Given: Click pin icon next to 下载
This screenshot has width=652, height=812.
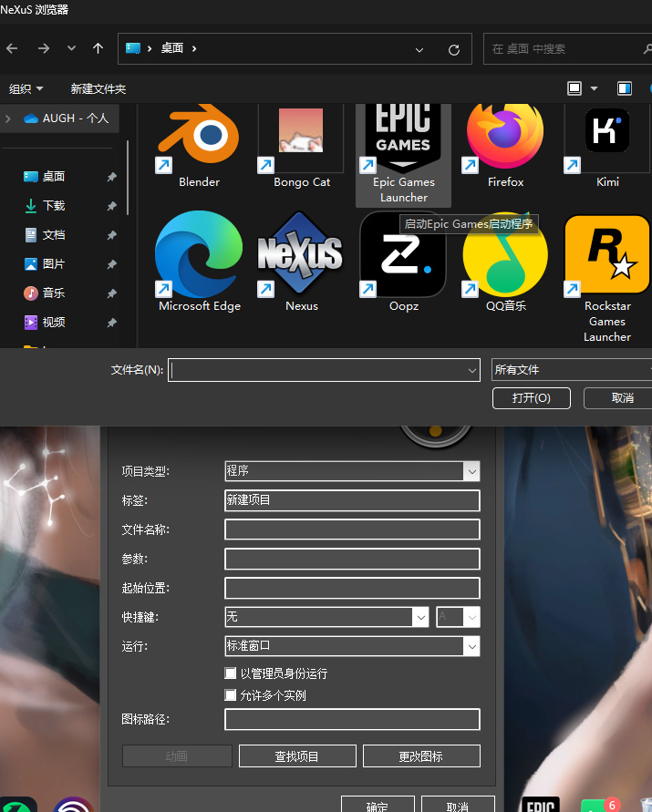Looking at the screenshot, I should (111, 206).
